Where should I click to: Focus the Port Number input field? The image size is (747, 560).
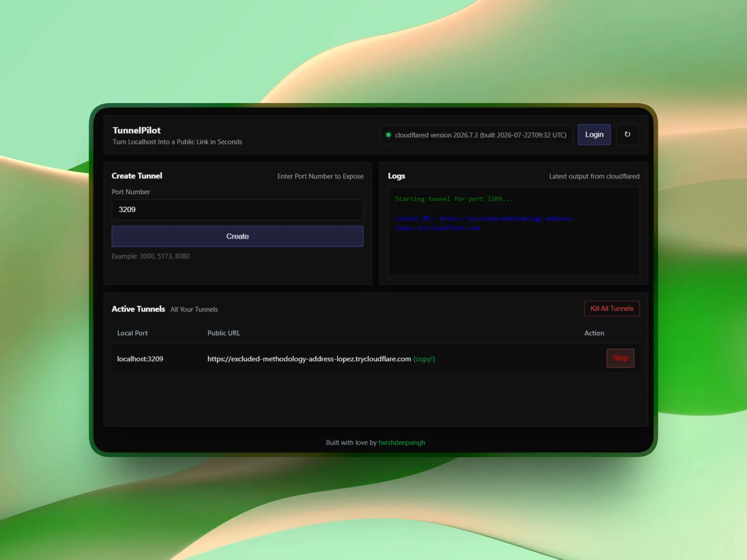(x=237, y=210)
